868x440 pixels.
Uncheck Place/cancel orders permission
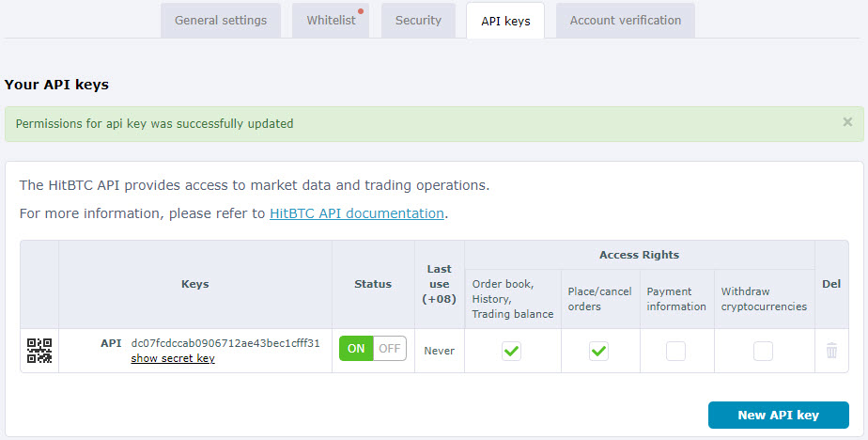point(598,351)
